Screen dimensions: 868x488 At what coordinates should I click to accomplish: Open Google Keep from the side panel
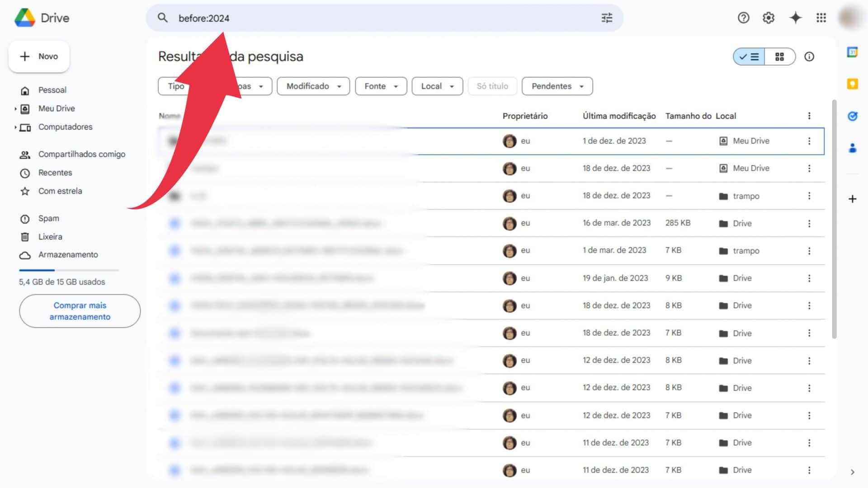point(853,84)
